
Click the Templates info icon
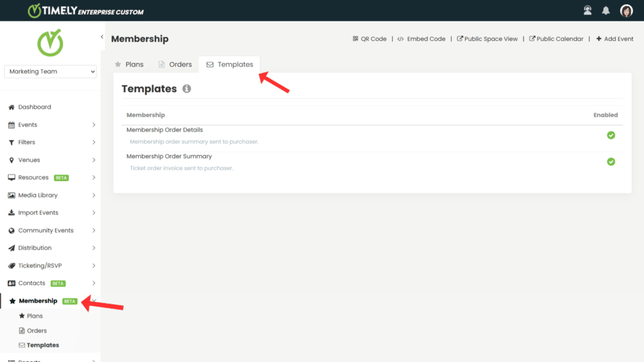pos(187,89)
